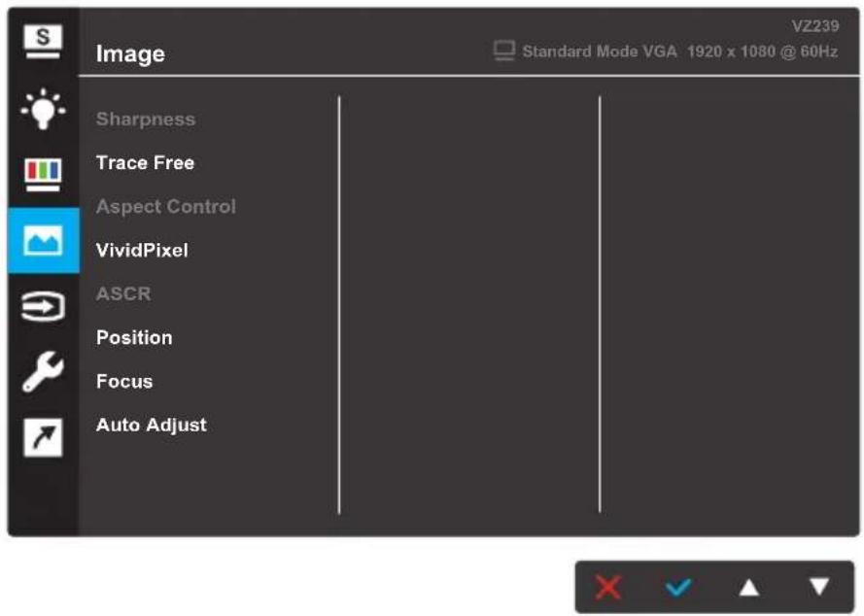
Task: Select the VividPixel option
Action: 142,250
